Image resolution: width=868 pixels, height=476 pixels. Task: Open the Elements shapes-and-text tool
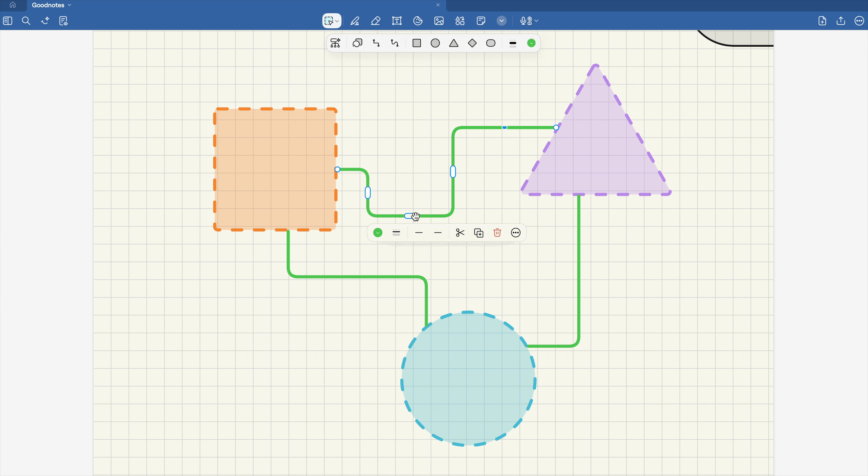[460, 21]
